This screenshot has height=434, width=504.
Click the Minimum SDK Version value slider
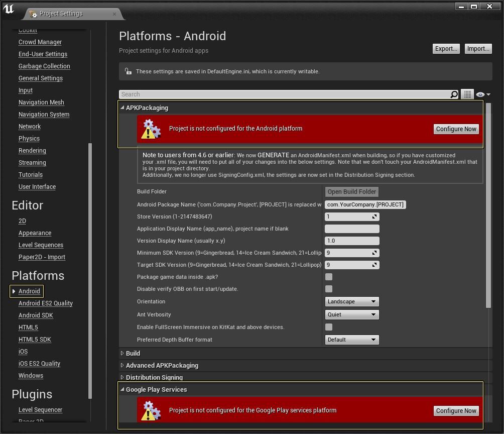[x=351, y=253]
